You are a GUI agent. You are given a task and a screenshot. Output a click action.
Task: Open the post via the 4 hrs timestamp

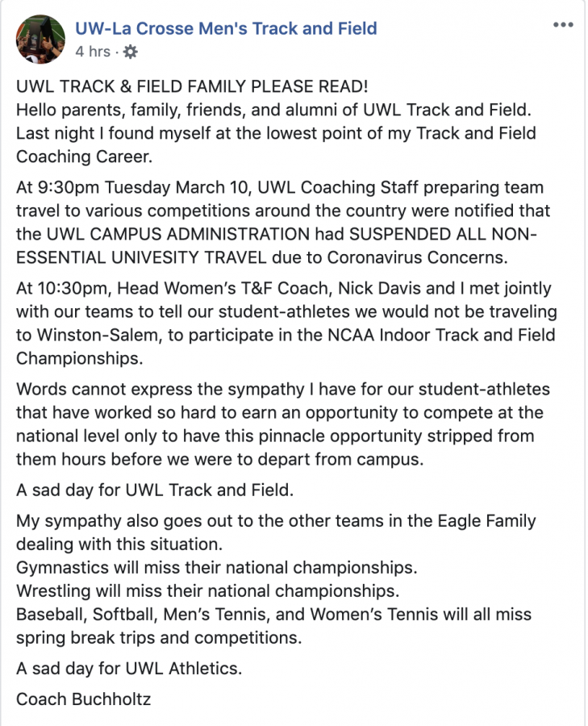(93, 51)
